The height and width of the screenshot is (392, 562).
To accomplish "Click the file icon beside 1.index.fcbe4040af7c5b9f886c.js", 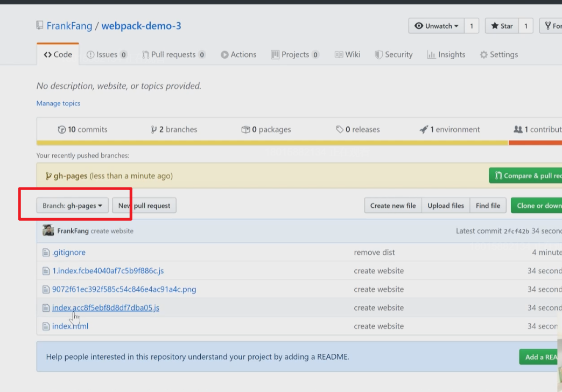I will point(46,271).
